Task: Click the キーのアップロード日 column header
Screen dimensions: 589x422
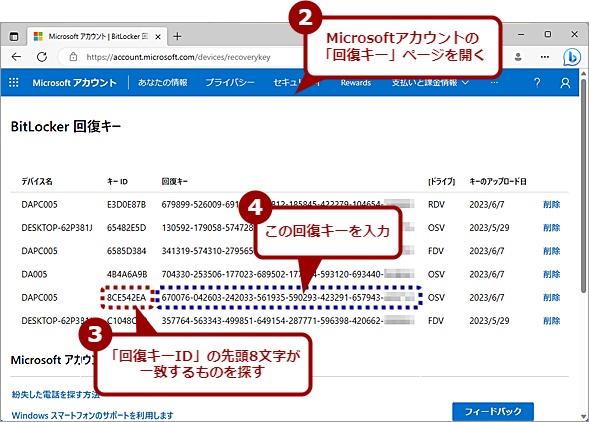Action: click(498, 182)
